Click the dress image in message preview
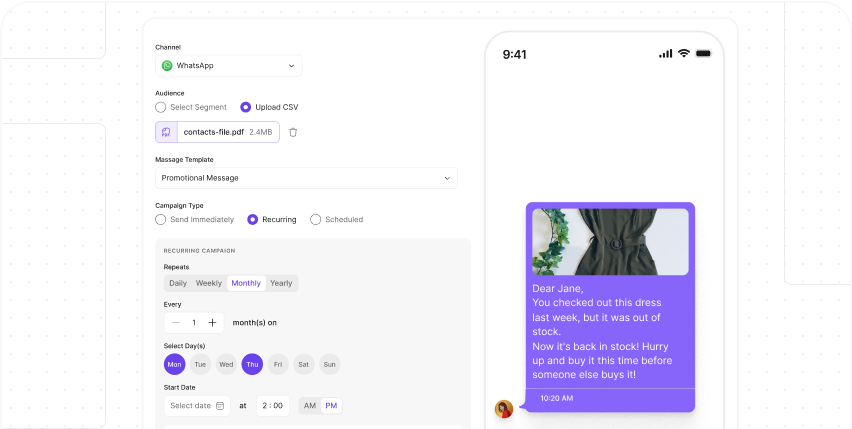Image resolution: width=852 pixels, height=429 pixels. 610,242
